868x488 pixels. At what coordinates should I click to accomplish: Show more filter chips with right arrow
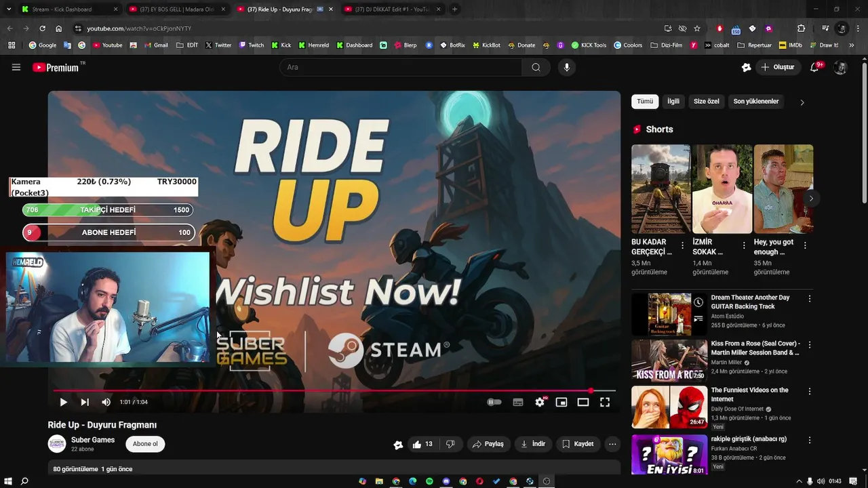click(802, 102)
